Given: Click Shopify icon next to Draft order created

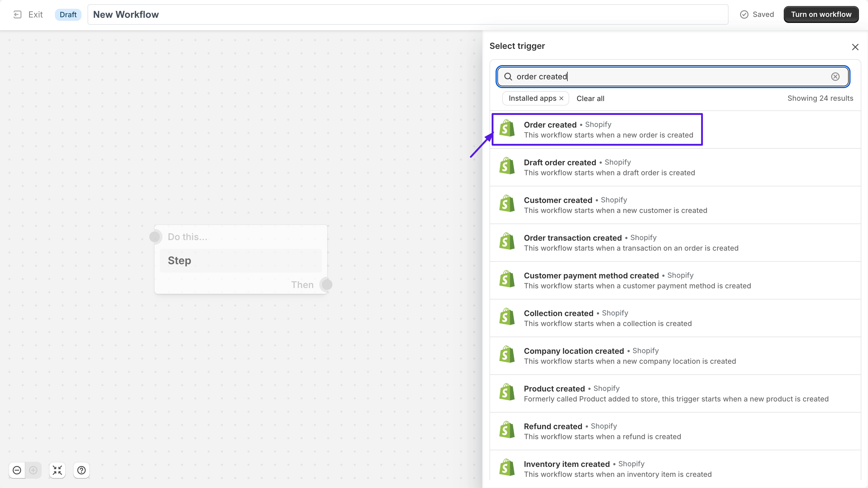Looking at the screenshot, I should 507,166.
